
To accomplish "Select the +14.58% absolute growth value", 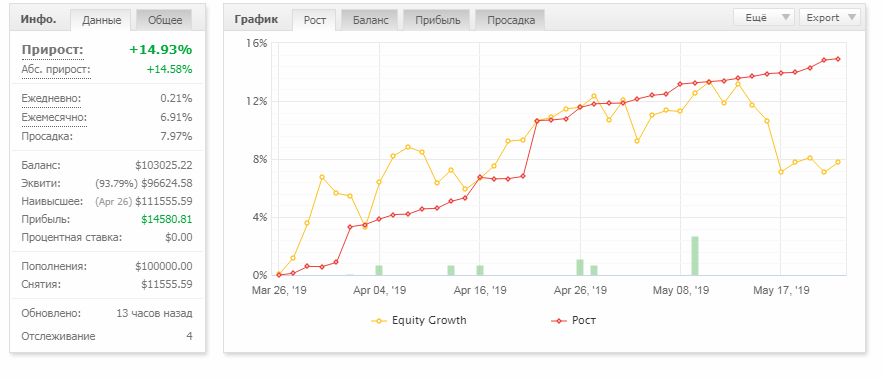I will click(x=170, y=70).
